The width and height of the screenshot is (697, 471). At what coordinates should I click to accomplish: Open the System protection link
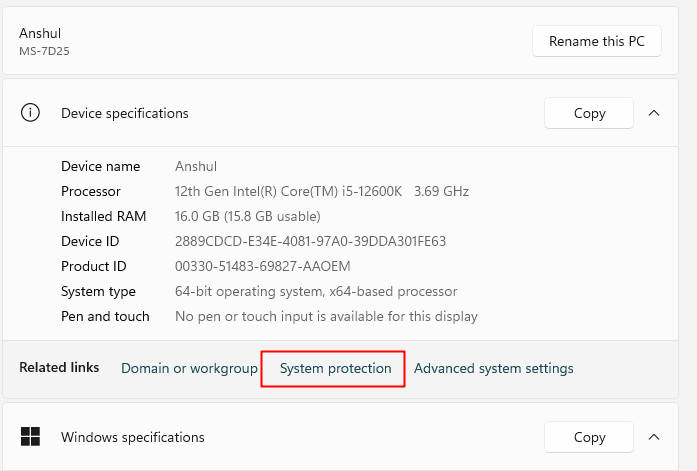pyautogui.click(x=336, y=368)
